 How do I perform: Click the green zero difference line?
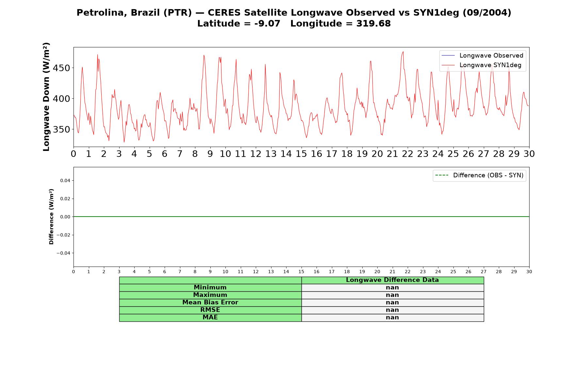pos(301,217)
